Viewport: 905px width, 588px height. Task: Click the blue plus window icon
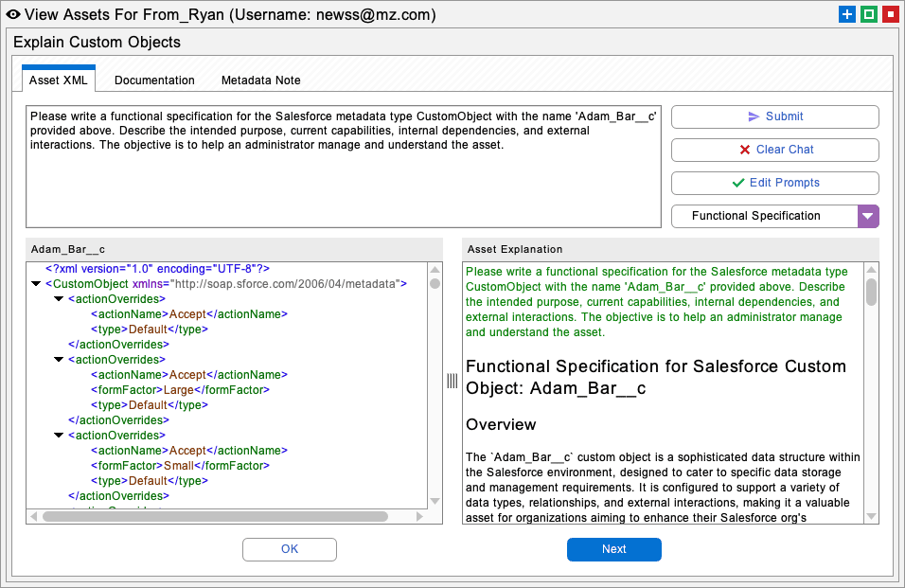(x=846, y=14)
